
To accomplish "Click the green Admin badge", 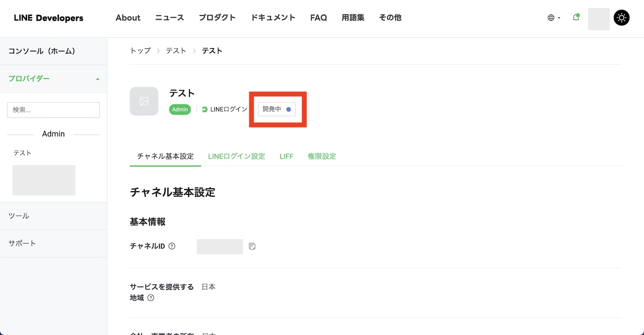I will (x=180, y=109).
